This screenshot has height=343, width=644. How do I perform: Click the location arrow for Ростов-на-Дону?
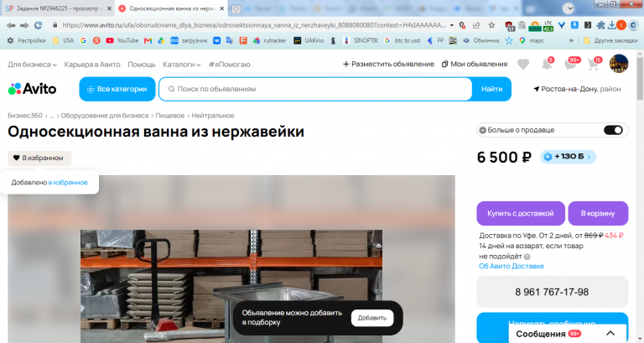click(536, 89)
